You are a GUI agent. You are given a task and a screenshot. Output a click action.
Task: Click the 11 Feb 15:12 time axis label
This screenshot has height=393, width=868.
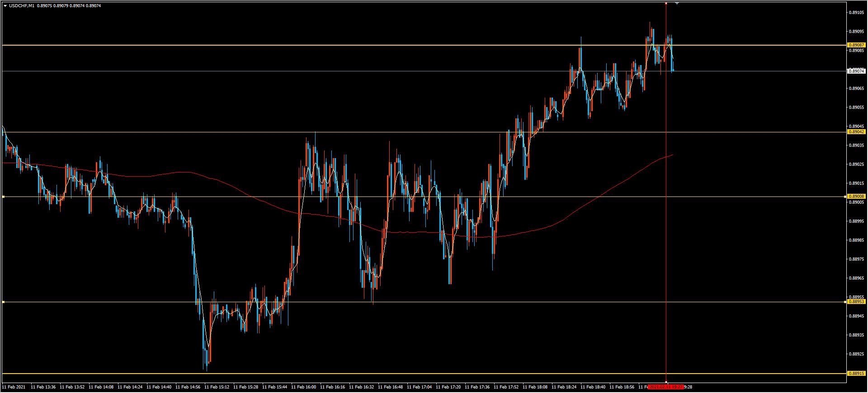click(x=217, y=387)
